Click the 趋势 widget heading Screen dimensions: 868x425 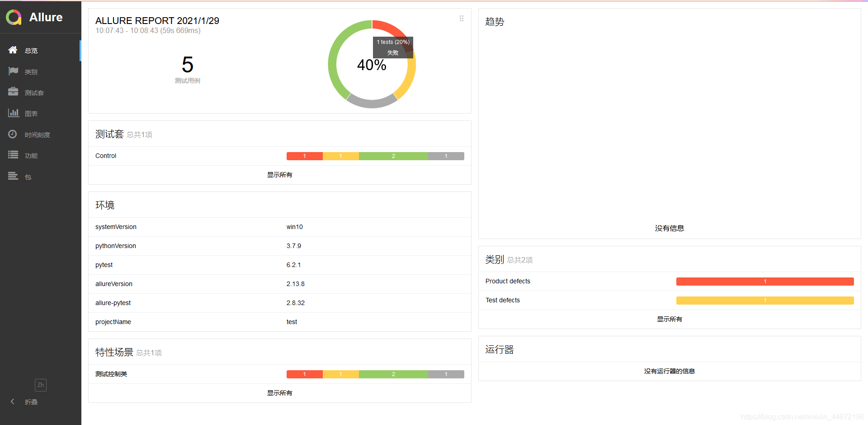coord(495,22)
